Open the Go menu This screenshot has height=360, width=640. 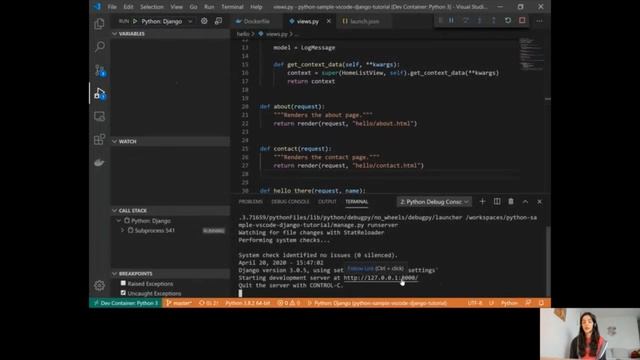(193, 7)
